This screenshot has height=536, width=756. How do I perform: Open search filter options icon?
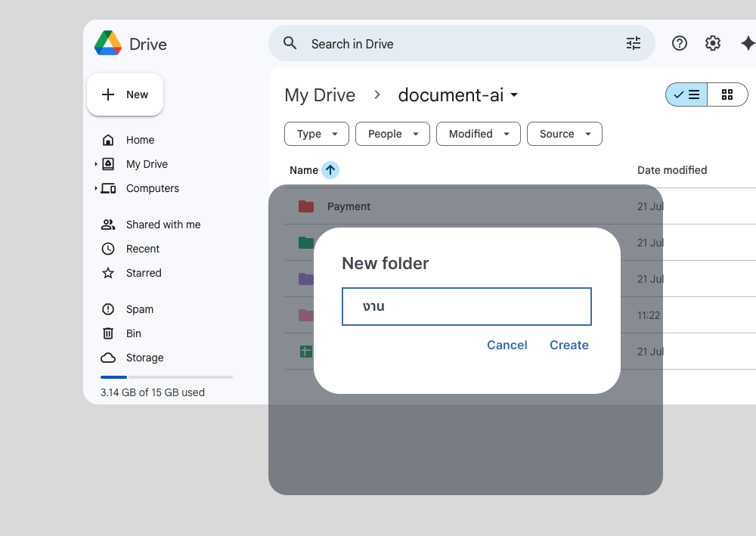634,44
